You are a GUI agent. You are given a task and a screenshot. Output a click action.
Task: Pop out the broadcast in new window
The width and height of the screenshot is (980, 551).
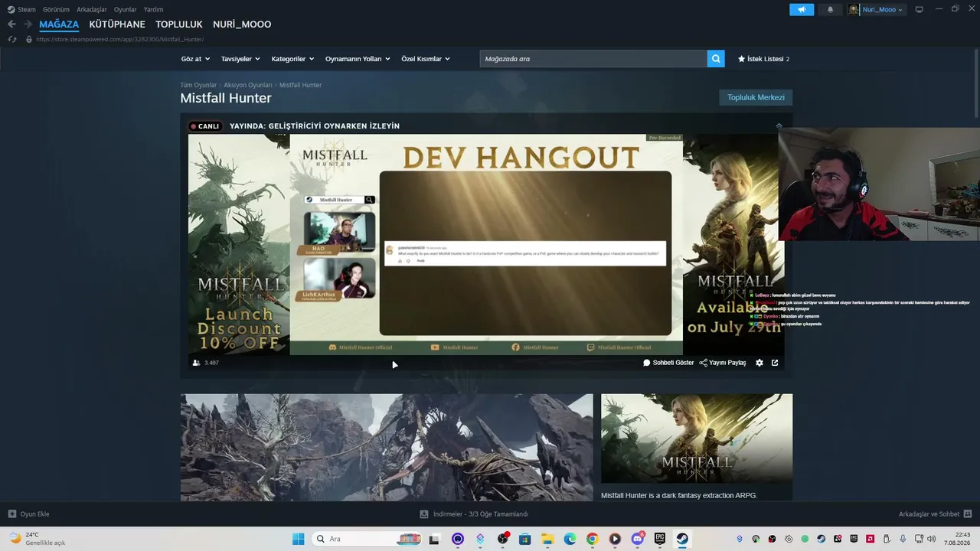click(775, 363)
